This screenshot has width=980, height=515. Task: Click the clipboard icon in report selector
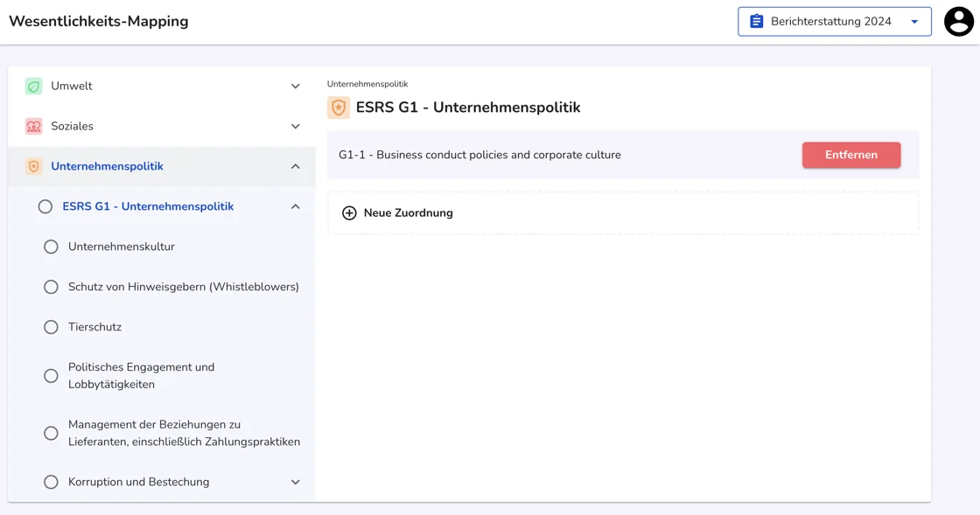point(757,22)
